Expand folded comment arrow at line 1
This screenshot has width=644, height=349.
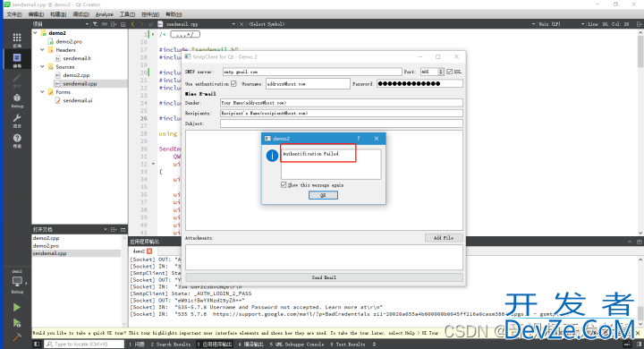153,35
